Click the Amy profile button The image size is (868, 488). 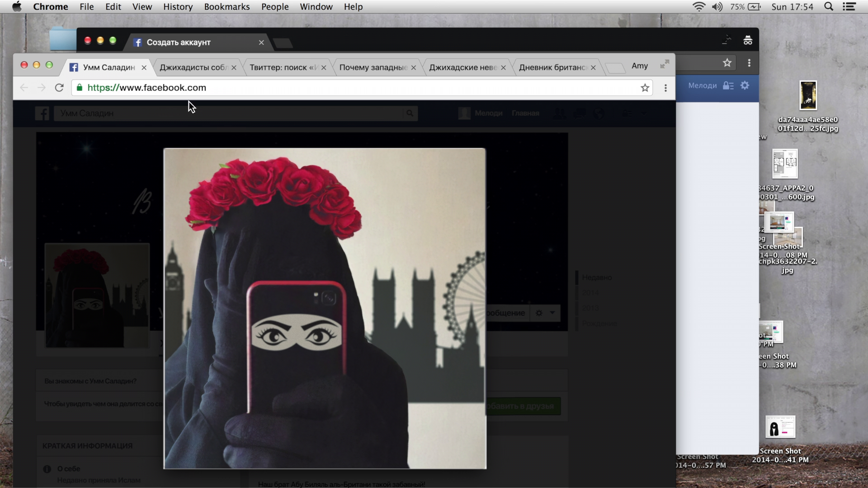point(640,66)
